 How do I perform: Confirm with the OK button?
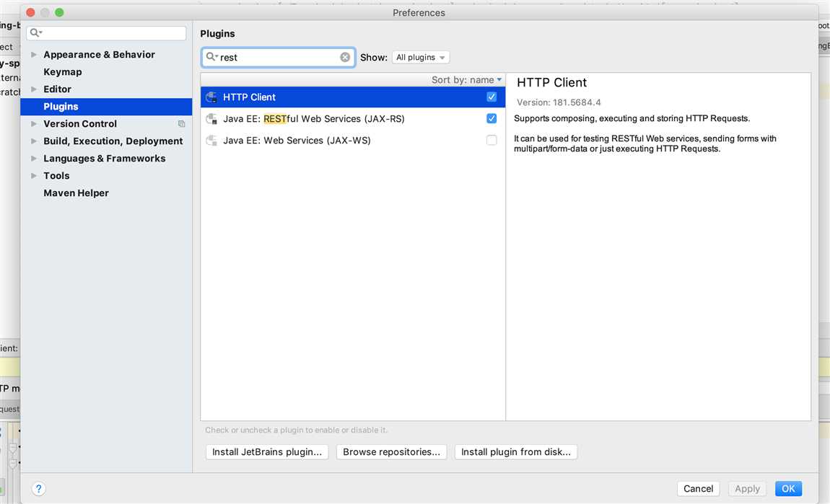788,489
